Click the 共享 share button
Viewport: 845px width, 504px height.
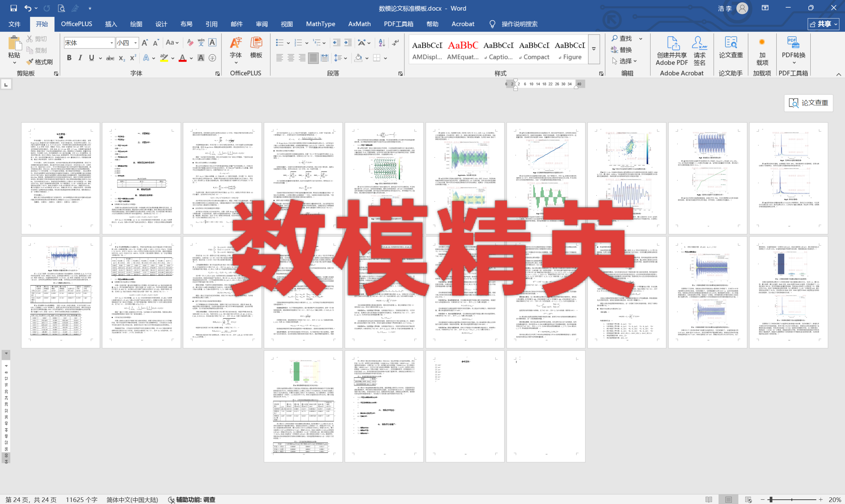click(823, 24)
